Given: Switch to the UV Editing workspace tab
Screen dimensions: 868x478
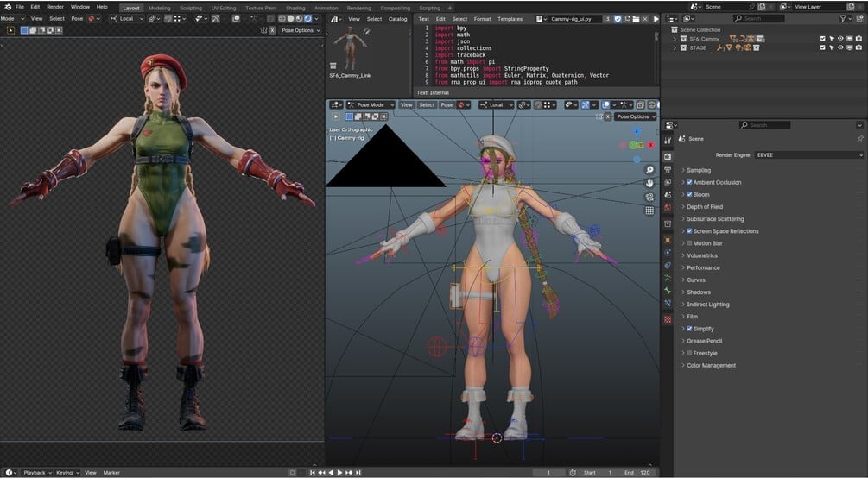Looking at the screenshot, I should click(x=224, y=9).
